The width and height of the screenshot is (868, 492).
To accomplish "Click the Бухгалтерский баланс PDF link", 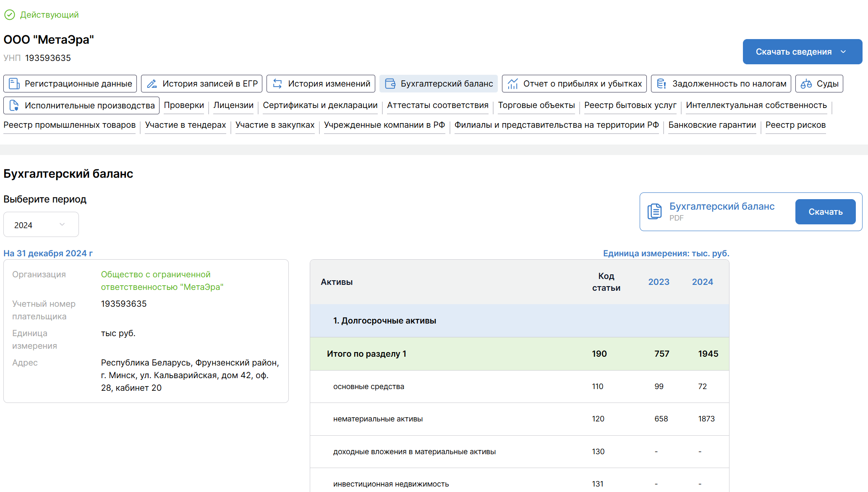I will click(722, 206).
